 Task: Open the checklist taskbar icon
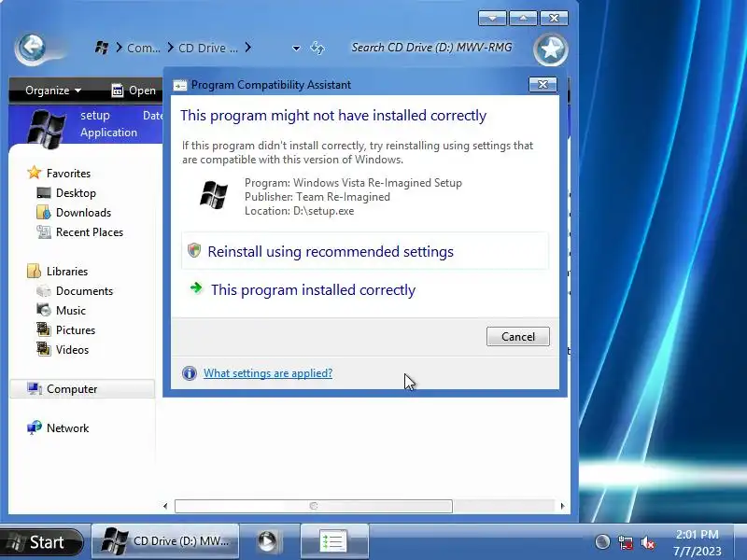point(333,541)
